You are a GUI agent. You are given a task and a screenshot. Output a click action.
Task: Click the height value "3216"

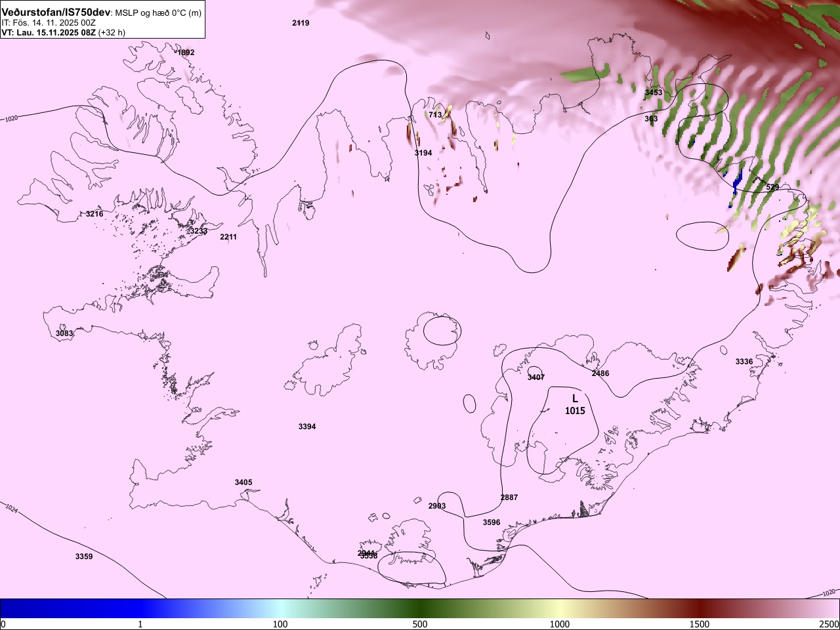tap(94, 214)
